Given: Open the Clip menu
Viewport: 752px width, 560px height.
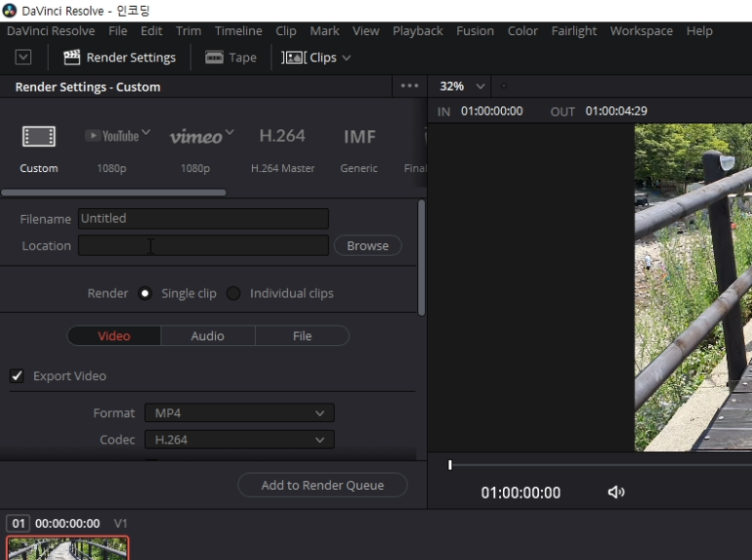Looking at the screenshot, I should click(286, 31).
